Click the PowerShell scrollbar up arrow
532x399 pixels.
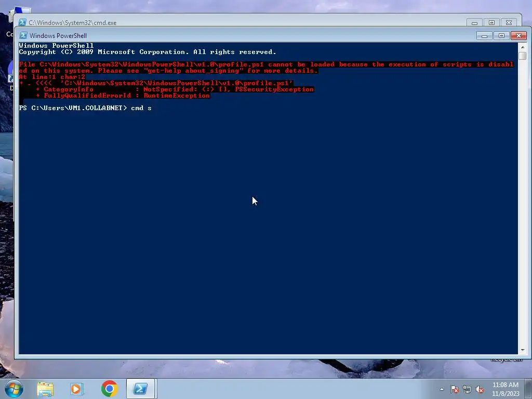(x=523, y=47)
